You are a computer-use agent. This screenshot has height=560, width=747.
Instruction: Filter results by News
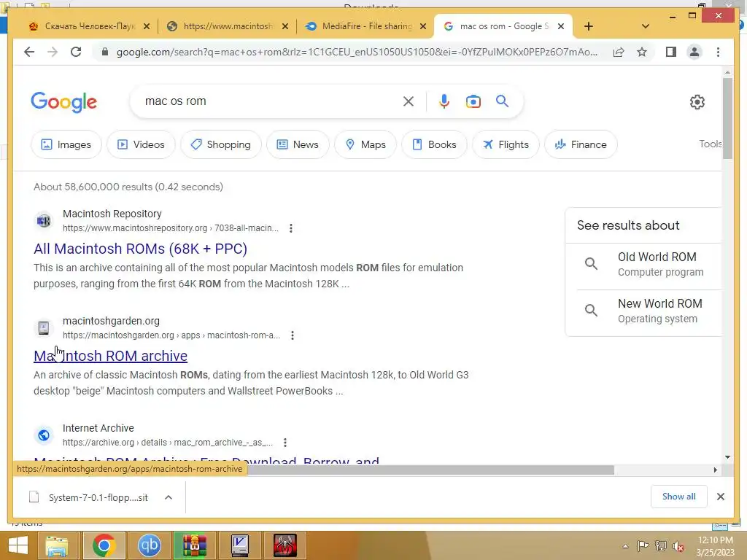coord(298,144)
